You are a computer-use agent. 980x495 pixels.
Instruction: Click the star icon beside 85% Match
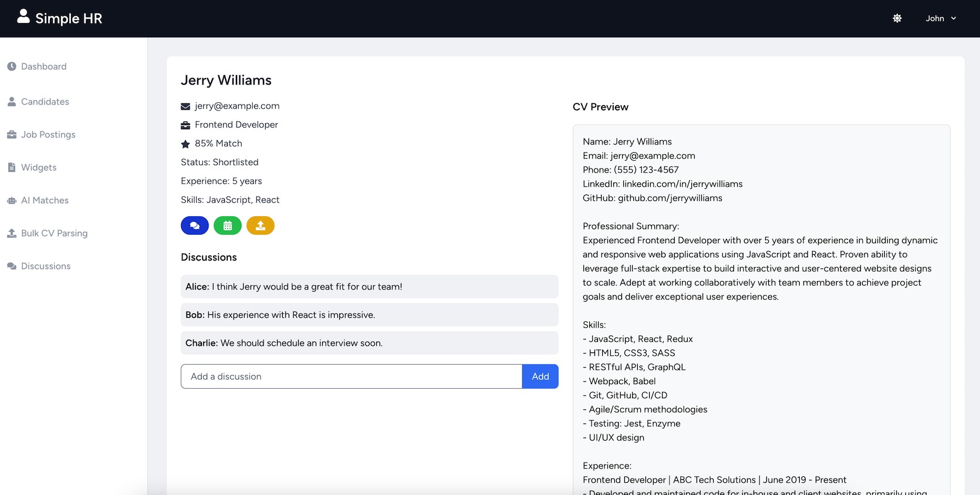[x=185, y=144]
